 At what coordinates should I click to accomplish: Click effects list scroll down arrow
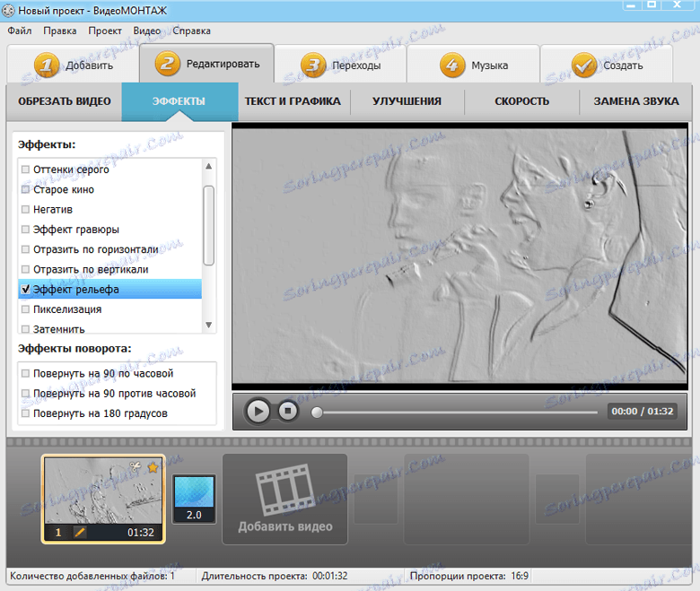tap(208, 326)
